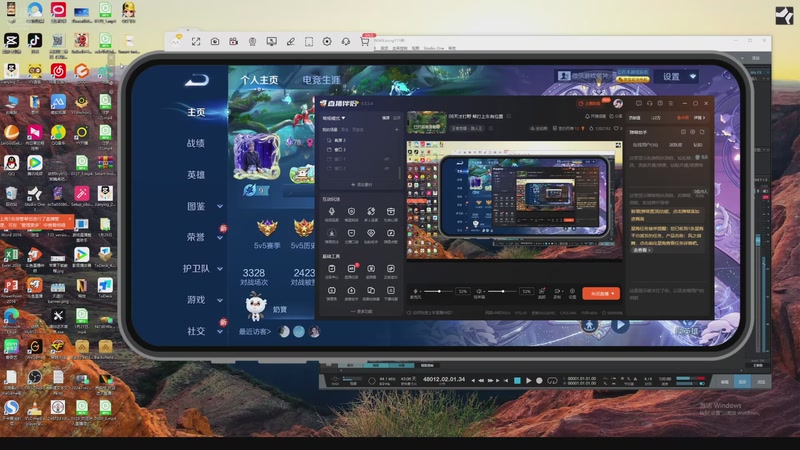Open the PowerPoint desktop shortcut

[x=11, y=288]
